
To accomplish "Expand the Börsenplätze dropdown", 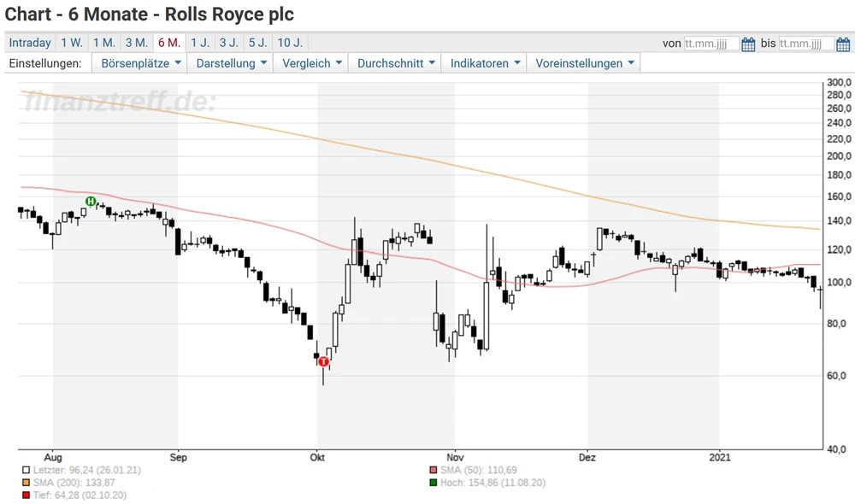I will [140, 63].
